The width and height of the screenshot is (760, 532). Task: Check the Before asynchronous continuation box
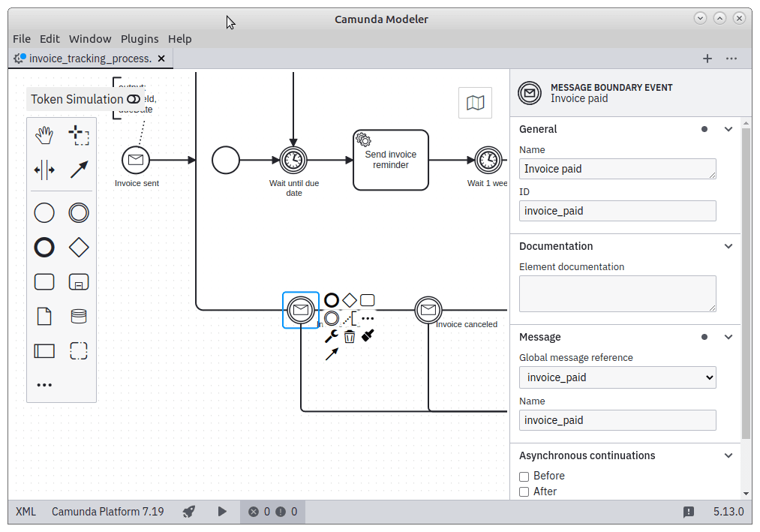pyautogui.click(x=524, y=476)
